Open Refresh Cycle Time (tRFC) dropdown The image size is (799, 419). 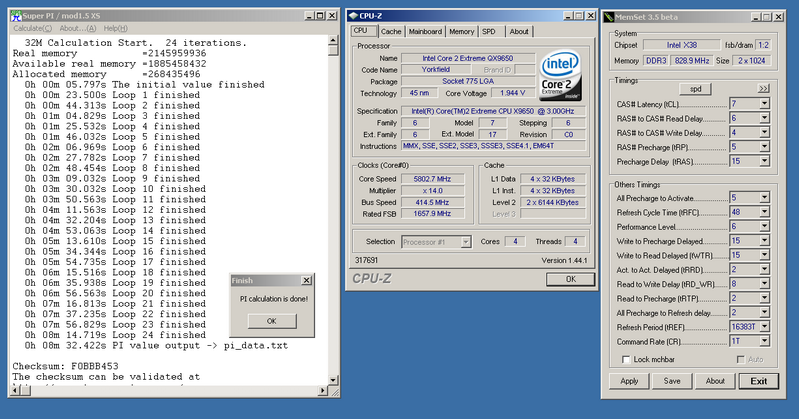coord(764,212)
